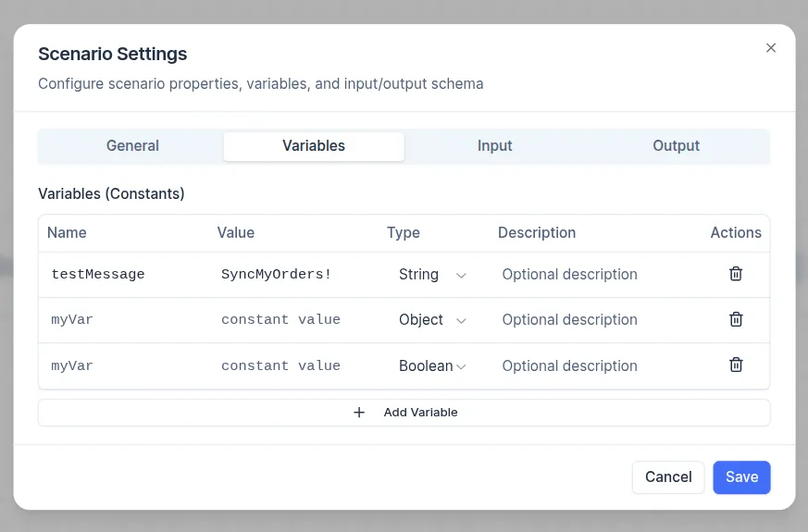The width and height of the screenshot is (808, 532).
Task: Cancel the scenario settings changes
Action: pyautogui.click(x=667, y=477)
